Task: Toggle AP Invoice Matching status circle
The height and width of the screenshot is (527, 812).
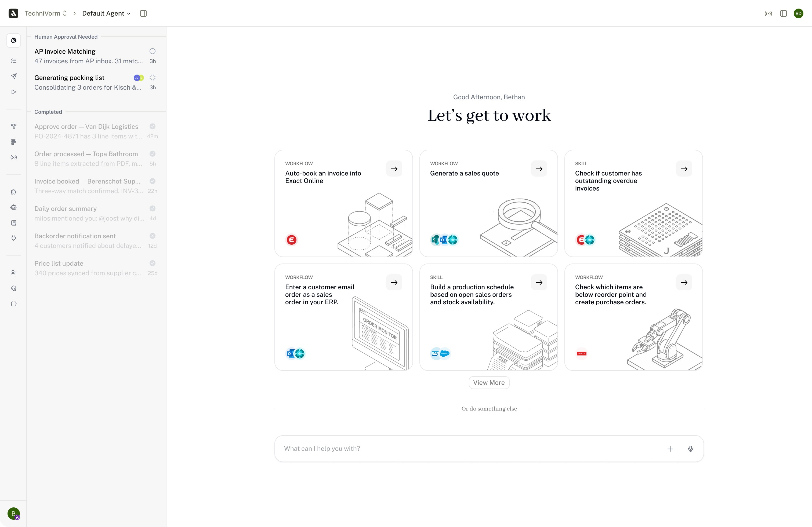Action: click(153, 52)
